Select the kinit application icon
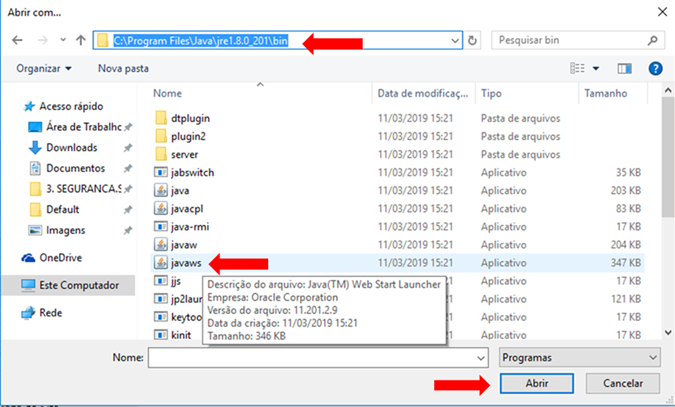The width and height of the screenshot is (675, 407). pos(161,335)
